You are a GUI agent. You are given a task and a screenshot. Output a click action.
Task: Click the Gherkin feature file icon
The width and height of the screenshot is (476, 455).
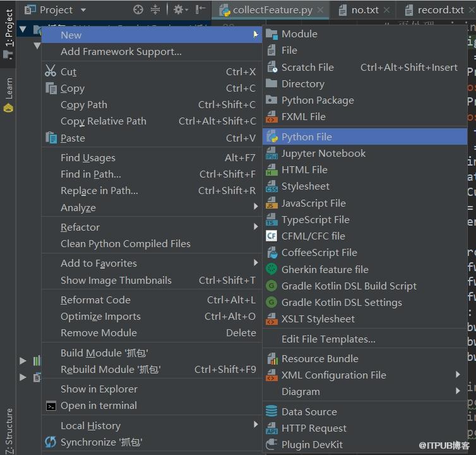(x=271, y=269)
